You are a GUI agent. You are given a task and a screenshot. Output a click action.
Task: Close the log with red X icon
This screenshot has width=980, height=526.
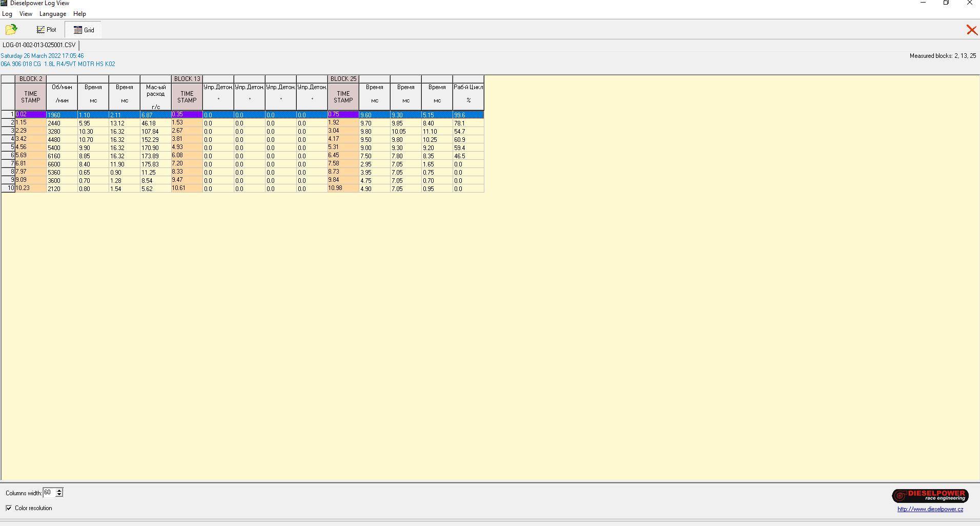971,30
